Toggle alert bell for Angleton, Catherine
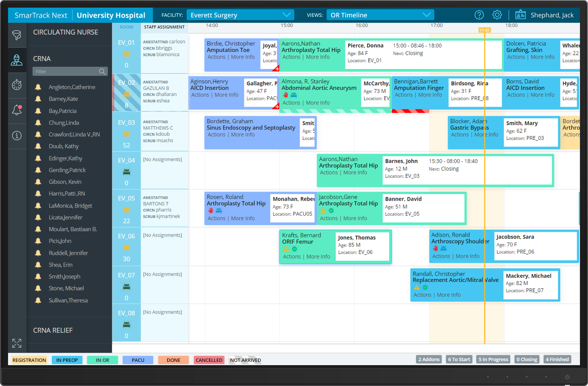 pos(38,87)
